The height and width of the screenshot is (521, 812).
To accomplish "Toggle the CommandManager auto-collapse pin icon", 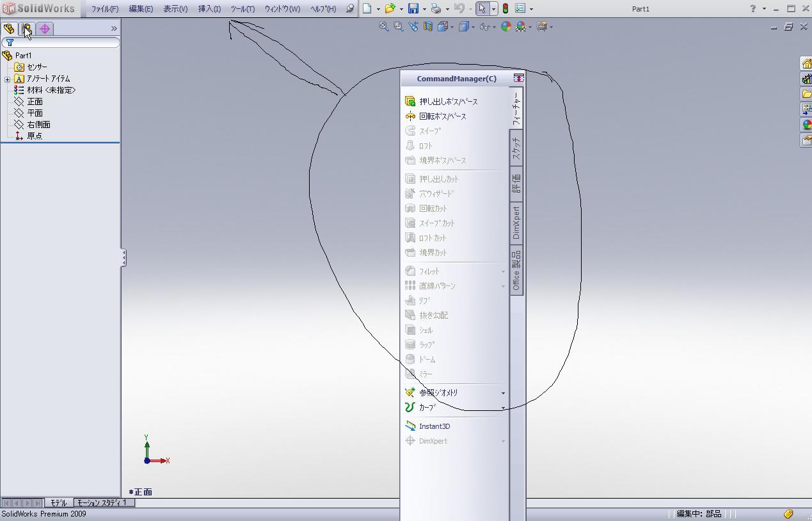I will (518, 78).
